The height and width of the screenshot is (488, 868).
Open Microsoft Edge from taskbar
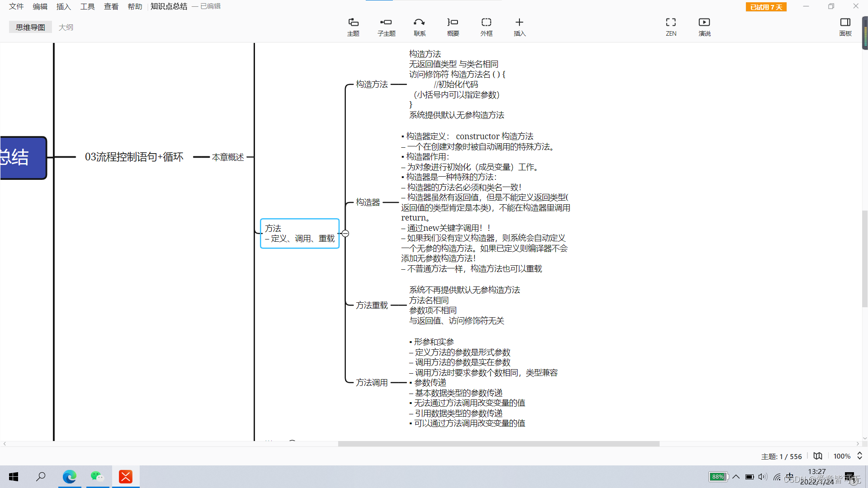69,477
